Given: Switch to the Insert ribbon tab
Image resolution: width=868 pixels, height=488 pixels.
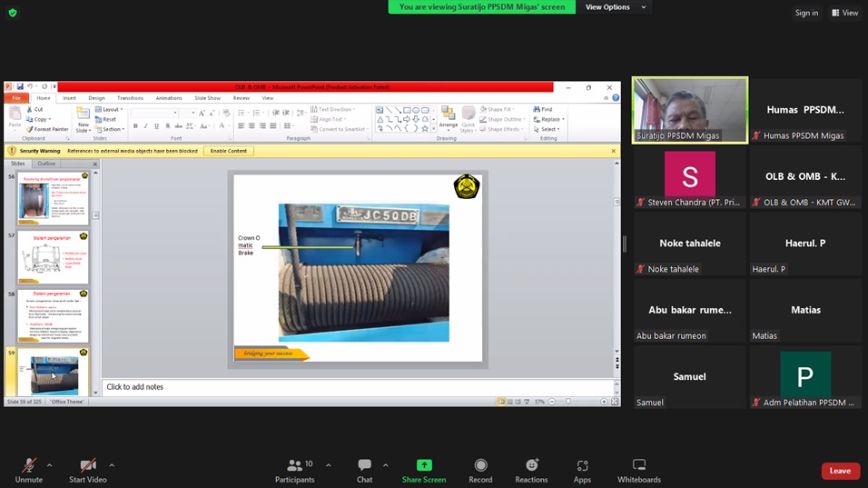Looking at the screenshot, I should (x=69, y=98).
